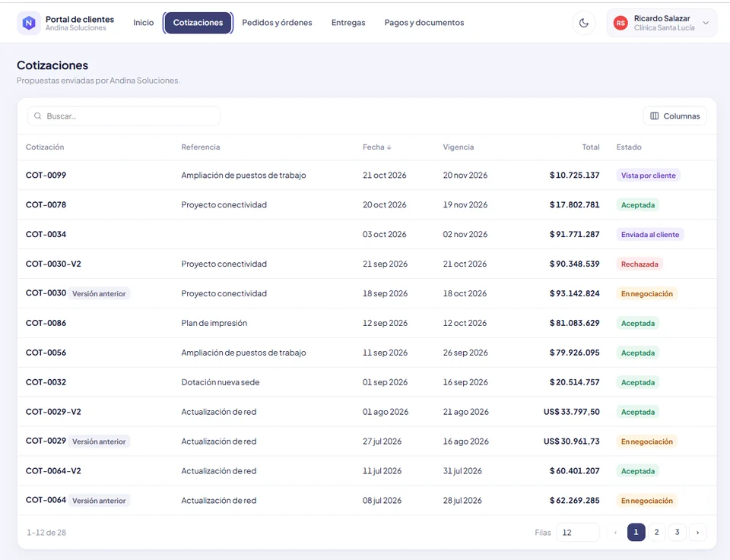The height and width of the screenshot is (560, 730).
Task: Sort by the Total column header
Action: (591, 147)
